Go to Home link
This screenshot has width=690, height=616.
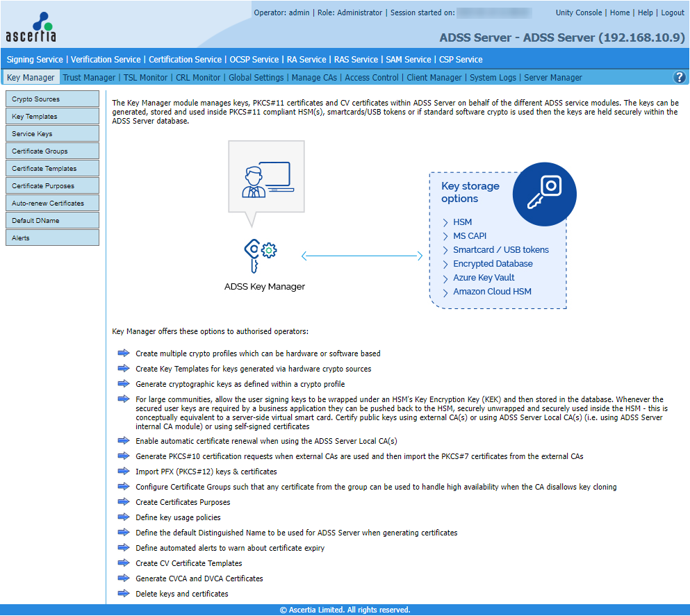point(620,13)
